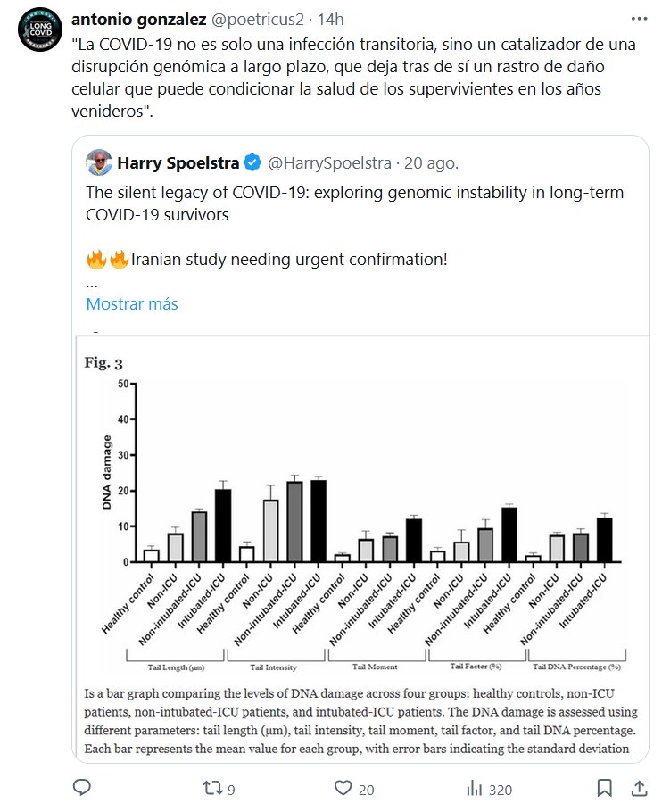The height and width of the screenshot is (812, 662).
Task: Click Harry Spoelstra display name
Action: pos(178,163)
